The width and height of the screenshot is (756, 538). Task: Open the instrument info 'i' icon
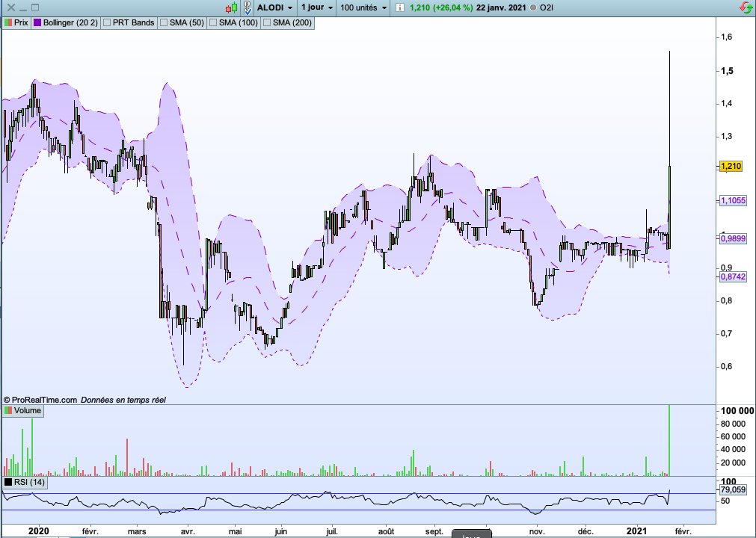[x=400, y=7]
